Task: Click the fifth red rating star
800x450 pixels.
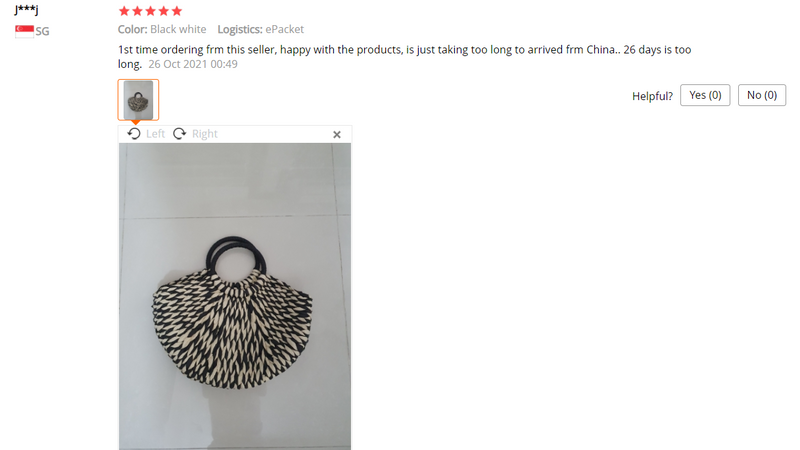Action: pyautogui.click(x=177, y=11)
